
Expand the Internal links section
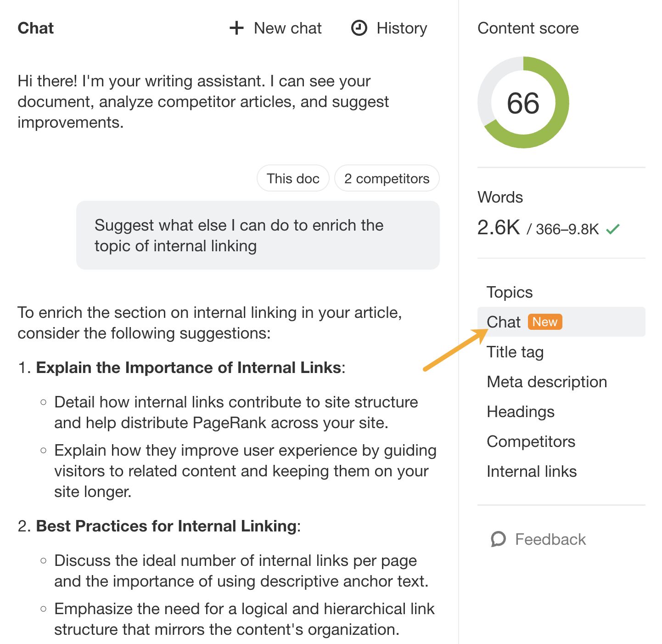coord(531,471)
